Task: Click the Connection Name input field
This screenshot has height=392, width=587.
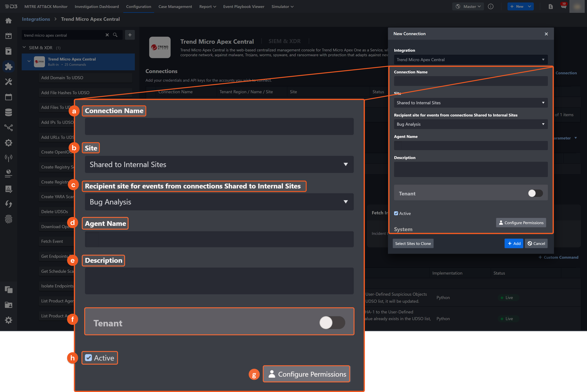Action: [x=470, y=81]
